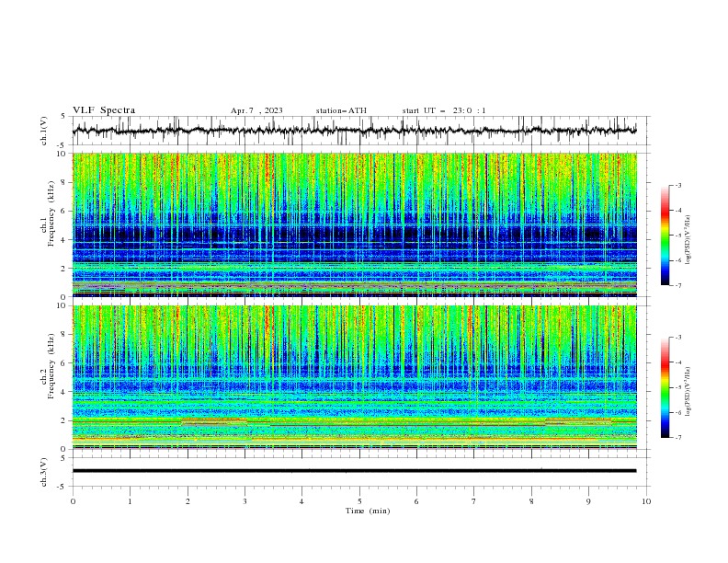Click the "Time (min)" axis title

tap(368, 511)
